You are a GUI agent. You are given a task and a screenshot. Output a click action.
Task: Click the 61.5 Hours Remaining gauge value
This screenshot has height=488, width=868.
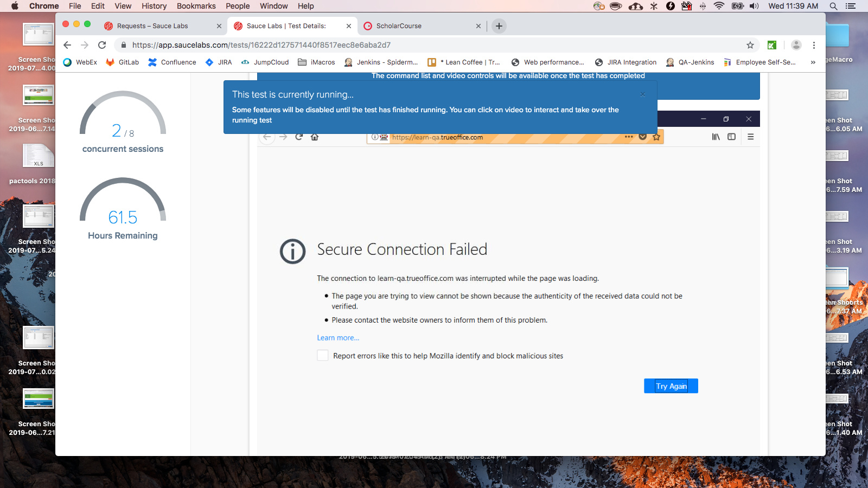[123, 217]
